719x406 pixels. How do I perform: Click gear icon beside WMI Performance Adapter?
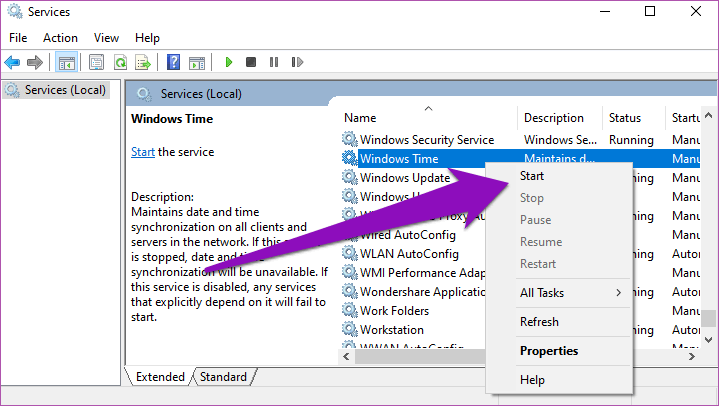click(x=349, y=272)
